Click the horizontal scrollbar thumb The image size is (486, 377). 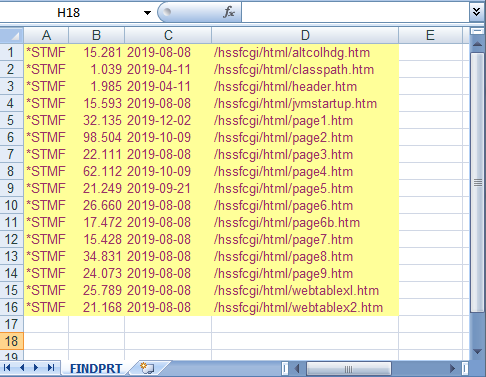tap(348, 369)
